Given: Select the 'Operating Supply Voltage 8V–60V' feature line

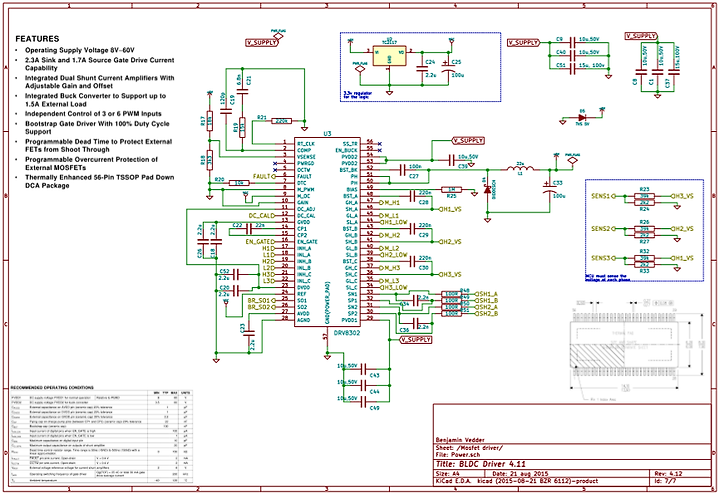Looking at the screenshot, I should pos(79,50).
